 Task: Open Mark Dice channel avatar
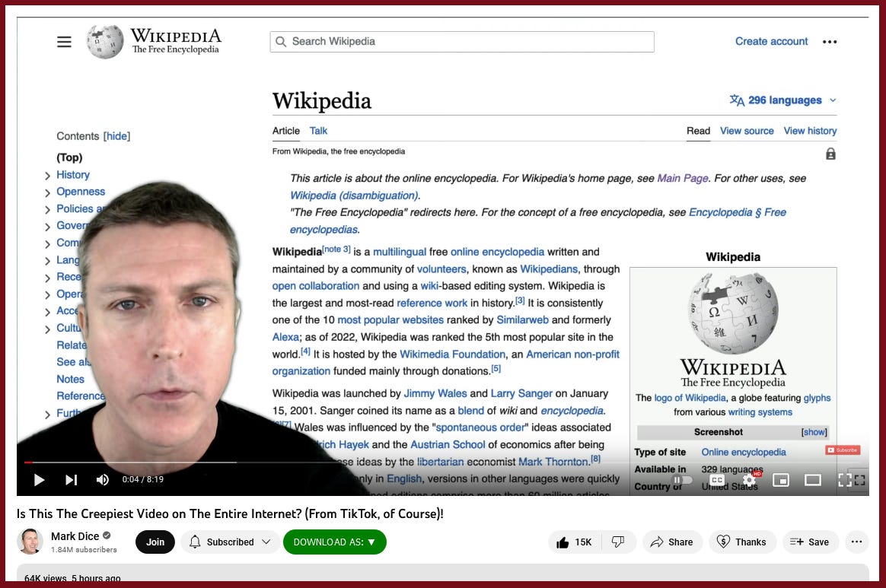[30, 541]
